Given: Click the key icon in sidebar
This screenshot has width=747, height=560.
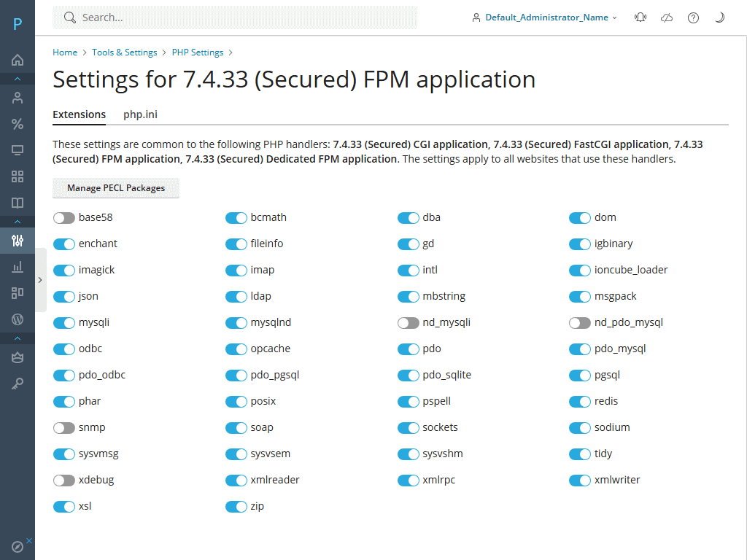Looking at the screenshot, I should [18, 384].
